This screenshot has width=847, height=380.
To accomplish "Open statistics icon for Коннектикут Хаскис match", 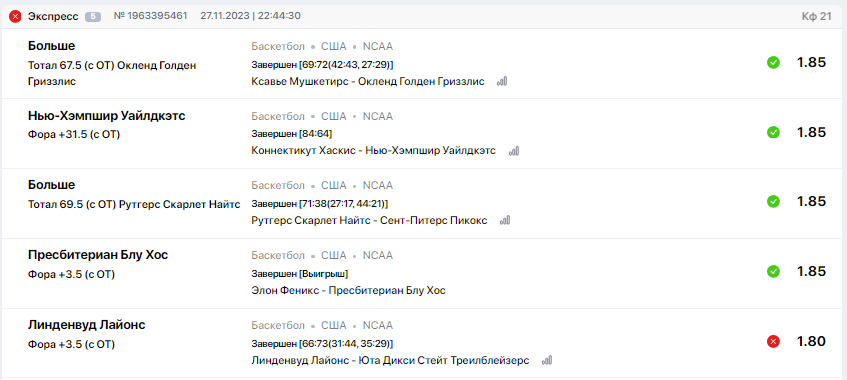I will pos(514,151).
